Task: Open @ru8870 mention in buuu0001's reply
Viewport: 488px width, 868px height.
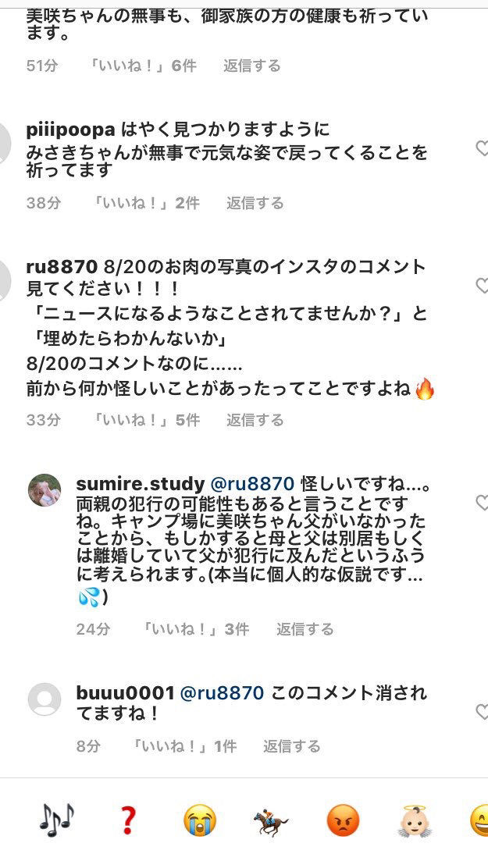Action: (x=222, y=693)
